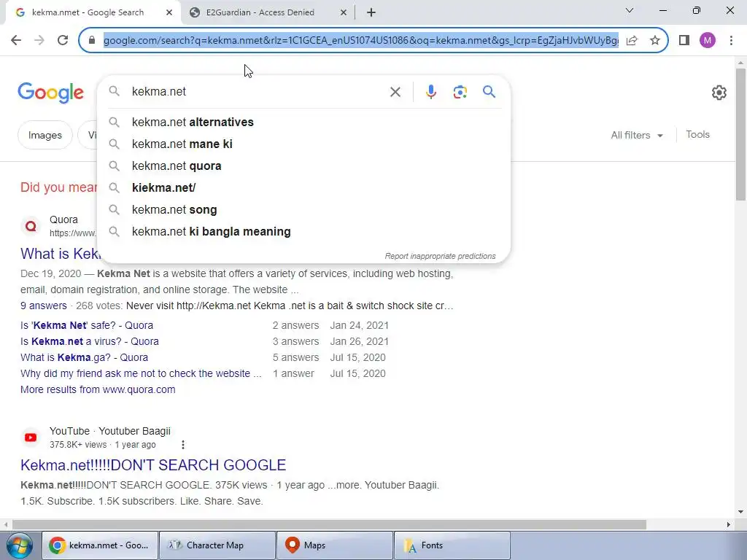
Task: Click More results from www.quora.com
Action: point(98,389)
